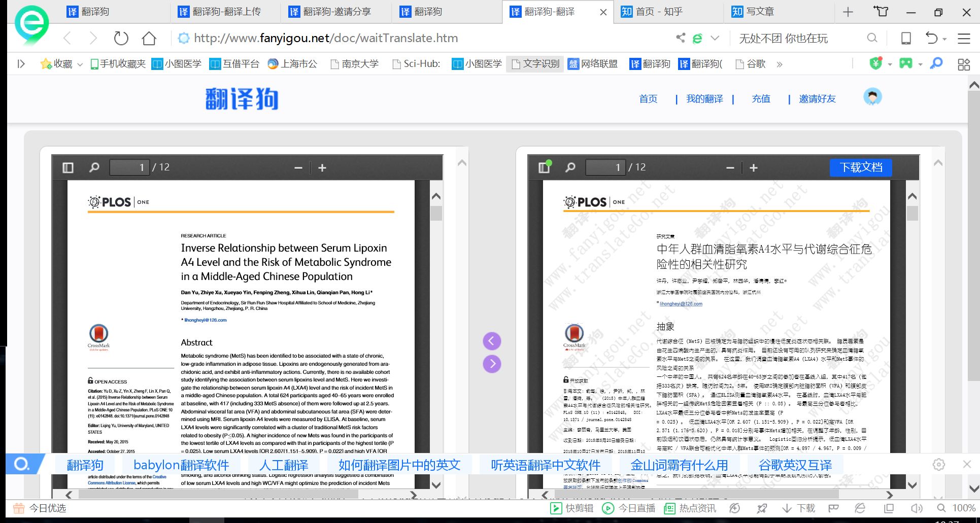Open the 互借平台 bookmark
This screenshot has width=980, height=523.
click(234, 64)
